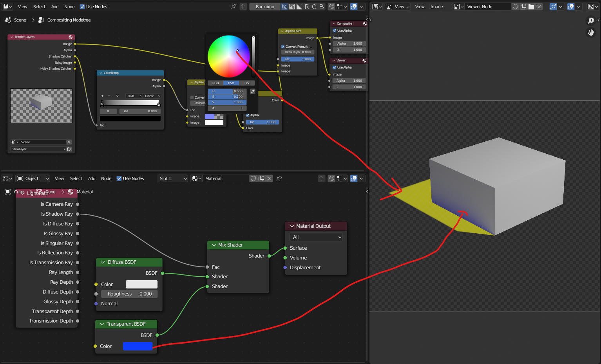601x364 pixels.
Task: Open Image menu in image editor
Action: [436, 7]
